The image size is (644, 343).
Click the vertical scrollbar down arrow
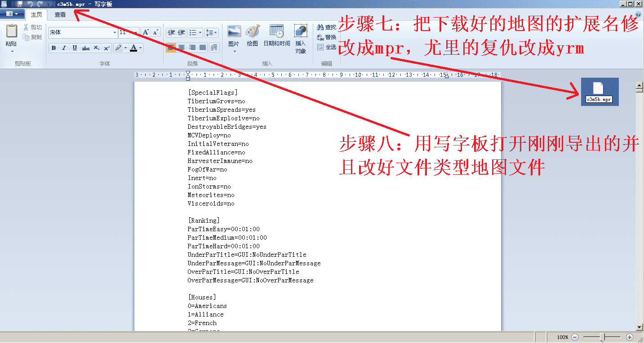[x=640, y=328]
